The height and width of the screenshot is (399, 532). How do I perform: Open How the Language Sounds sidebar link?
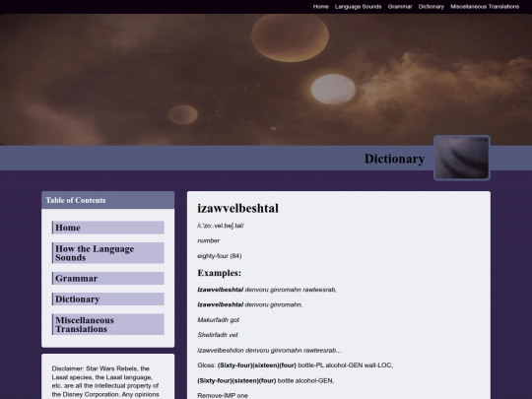(108, 253)
